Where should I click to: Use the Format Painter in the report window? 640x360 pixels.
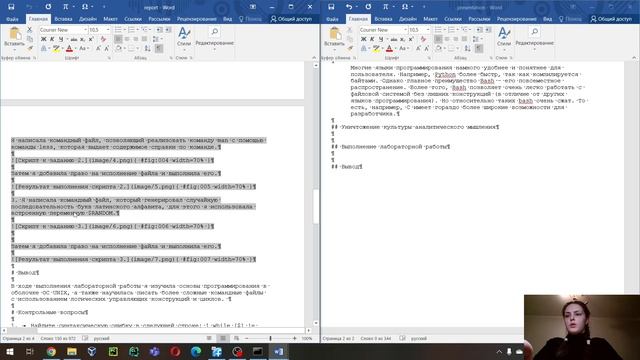tap(29, 48)
